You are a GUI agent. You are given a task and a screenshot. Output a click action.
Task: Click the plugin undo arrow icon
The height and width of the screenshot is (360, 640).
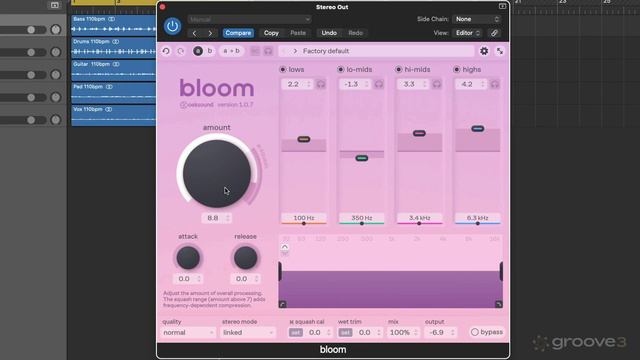coord(166,51)
